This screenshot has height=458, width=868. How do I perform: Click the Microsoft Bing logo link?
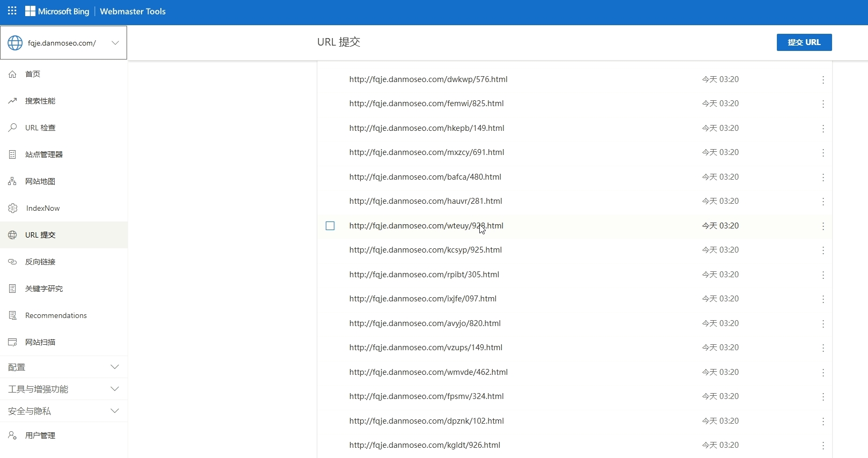(x=57, y=11)
